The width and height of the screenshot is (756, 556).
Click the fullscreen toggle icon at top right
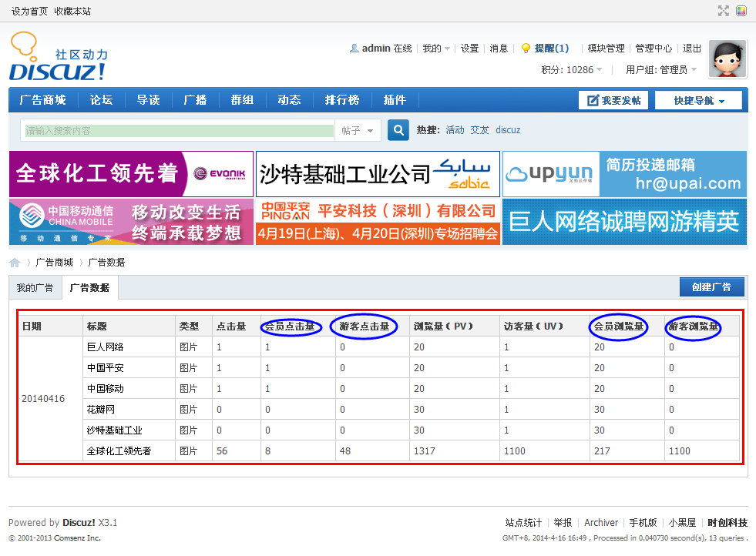723,11
